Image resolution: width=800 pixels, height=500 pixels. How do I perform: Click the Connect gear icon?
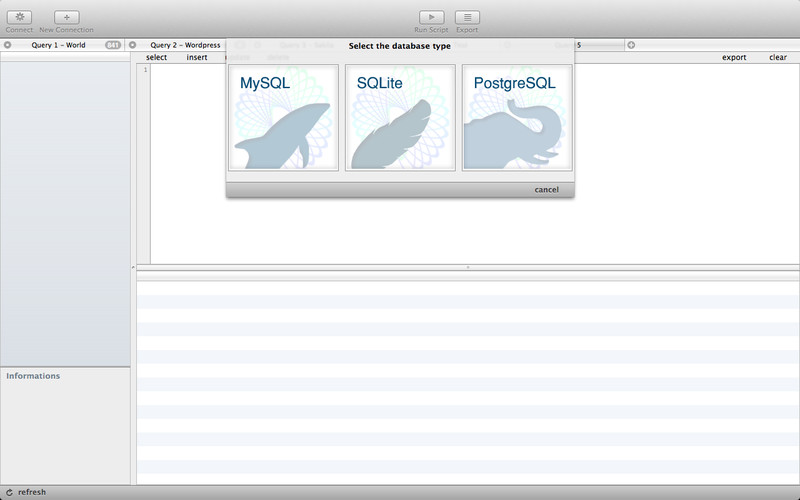19,17
